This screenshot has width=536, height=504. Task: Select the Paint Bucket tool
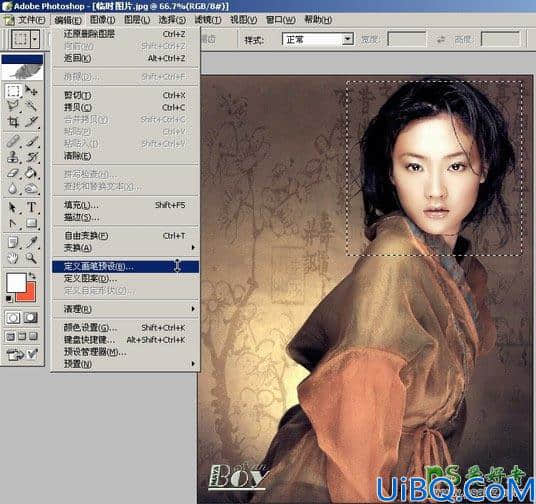click(31, 173)
